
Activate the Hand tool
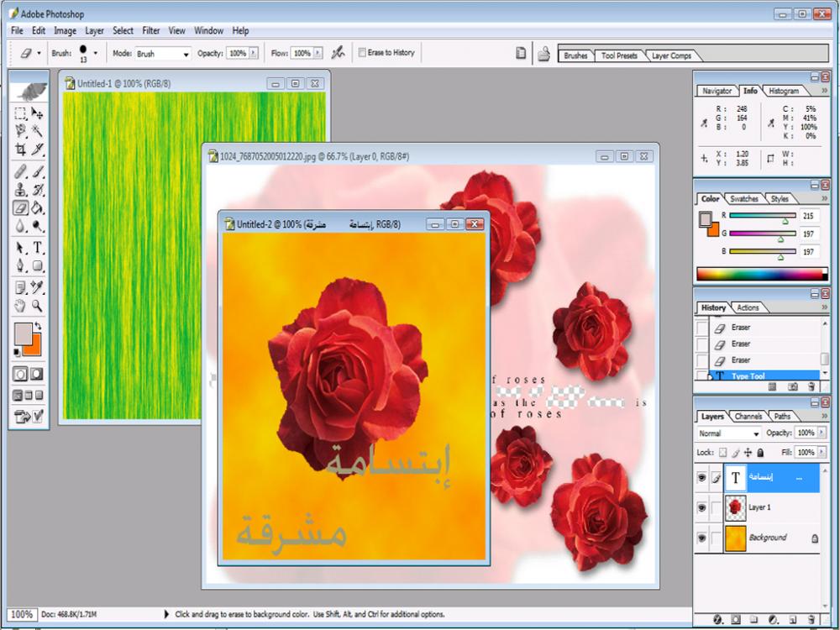21,307
